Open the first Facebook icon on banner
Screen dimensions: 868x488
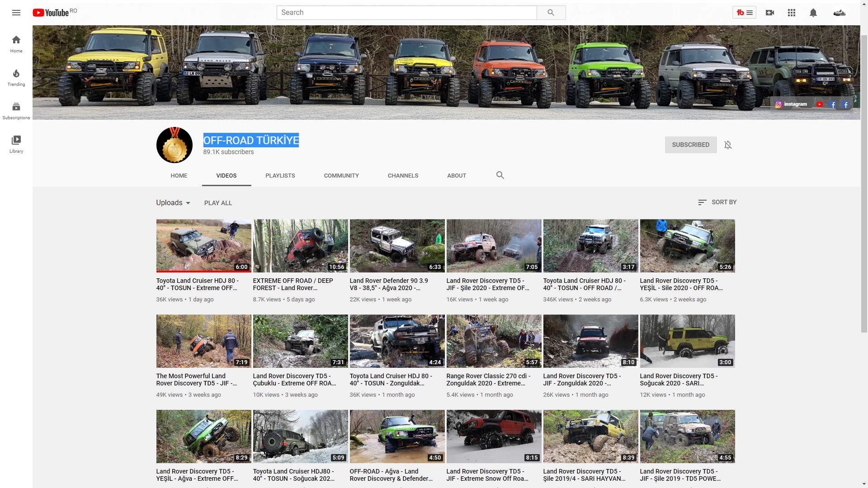(833, 104)
